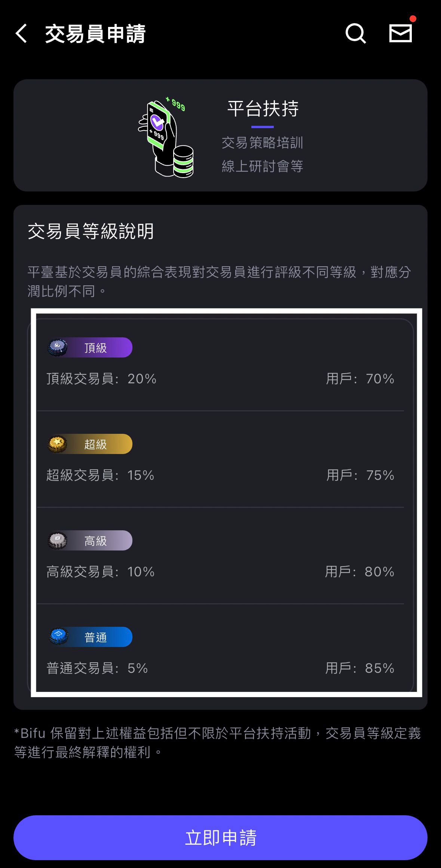Tap the super-level gold star coin icon
This screenshot has height=868, width=441.
pos(58,444)
